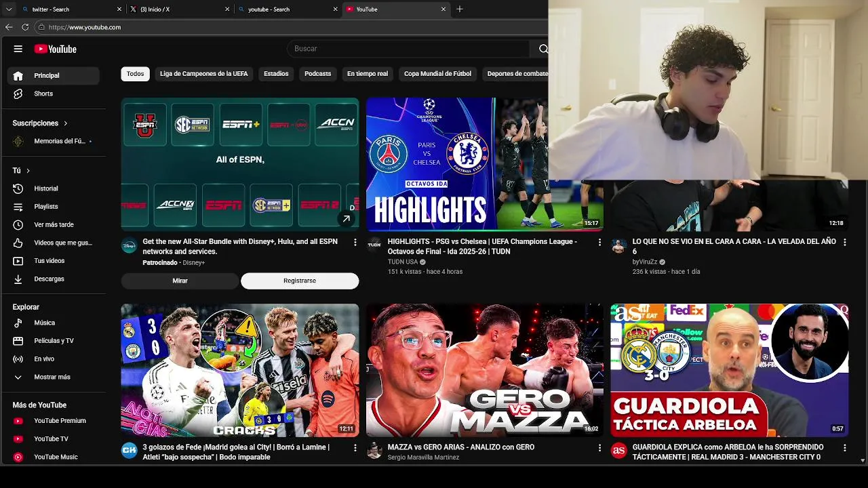Viewport: 868px width, 488px height.
Task: Open options for La Velada video
Action: tap(844, 242)
